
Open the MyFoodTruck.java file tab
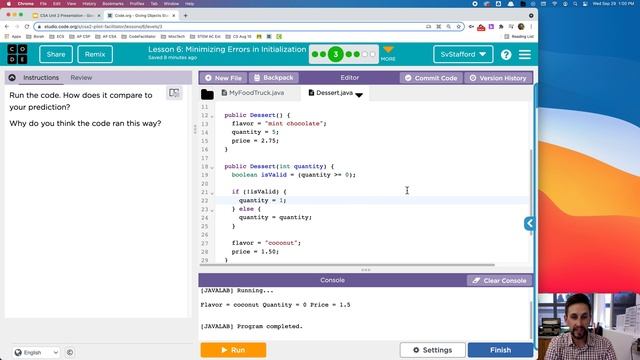(253, 93)
